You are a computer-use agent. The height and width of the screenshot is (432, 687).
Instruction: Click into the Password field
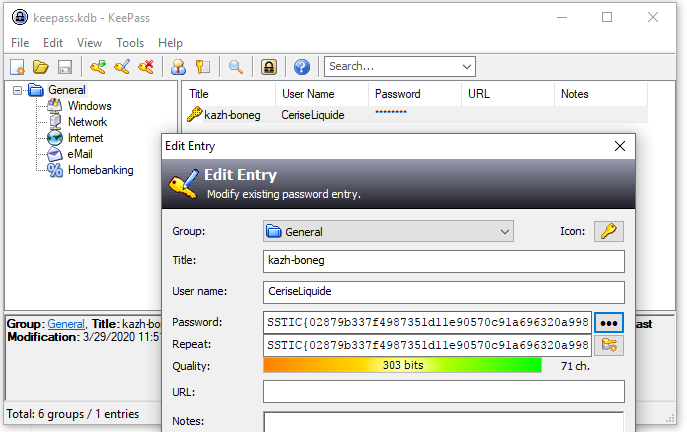click(x=428, y=322)
